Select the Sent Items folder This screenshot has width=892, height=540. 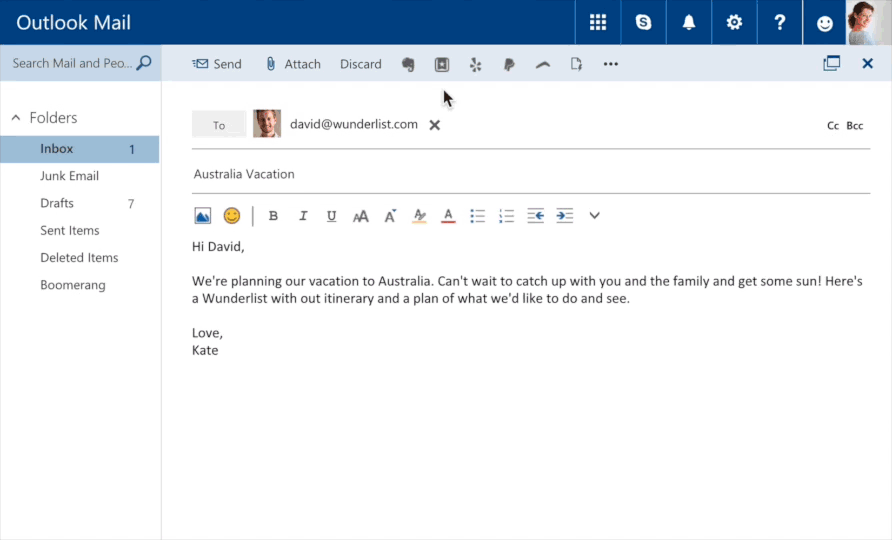[69, 230]
